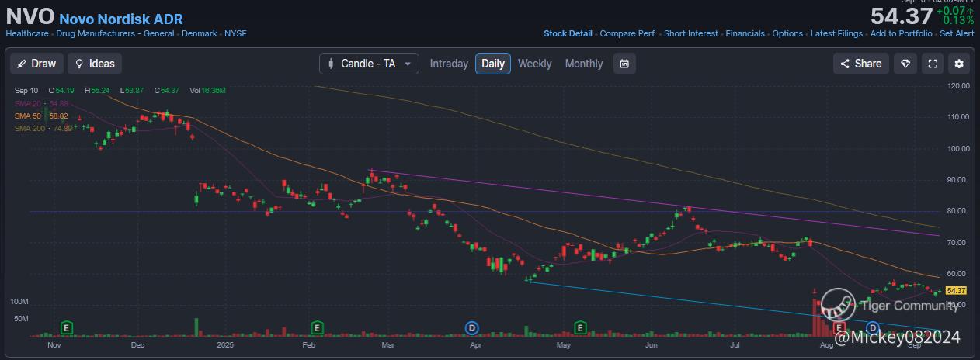Click the May earnings E marker

click(580, 327)
